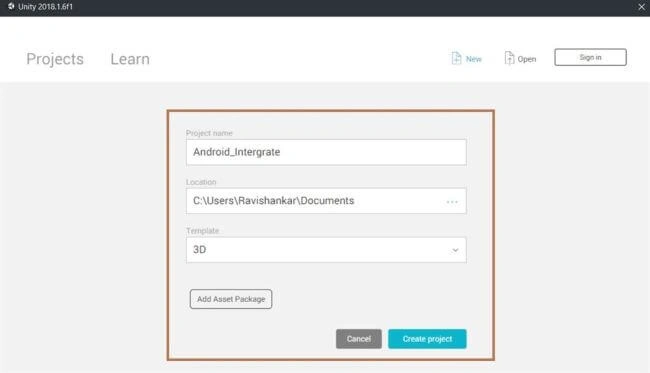The image size is (650, 373).
Task: Click the Project name label
Action: pos(209,133)
